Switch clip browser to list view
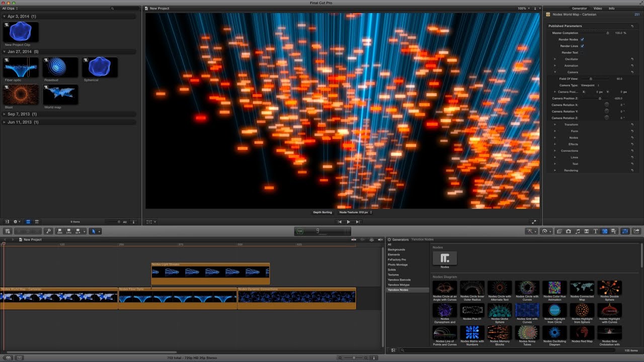This screenshot has height=362, width=644. point(36,222)
